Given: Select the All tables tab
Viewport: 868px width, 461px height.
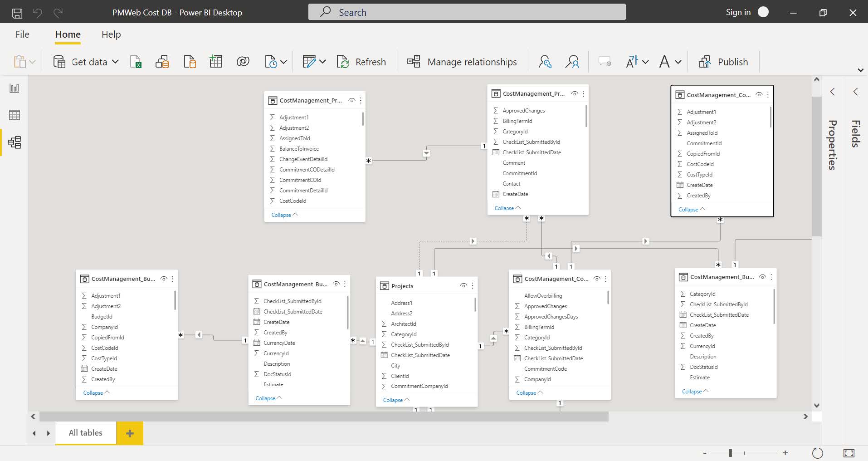Looking at the screenshot, I should click(x=86, y=433).
